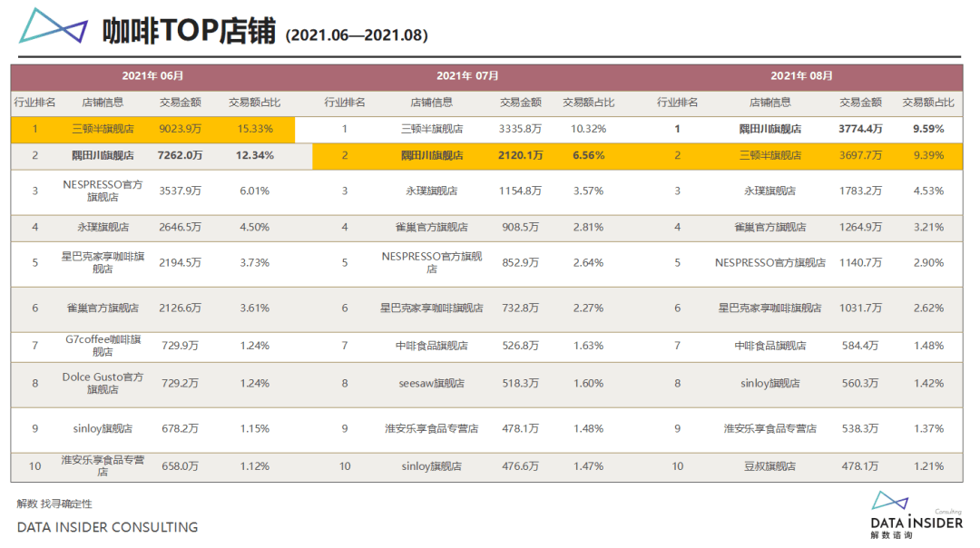Viewport: 980px width, 548px height.
Task: Select the amount 9023.9万
Action: (x=180, y=129)
